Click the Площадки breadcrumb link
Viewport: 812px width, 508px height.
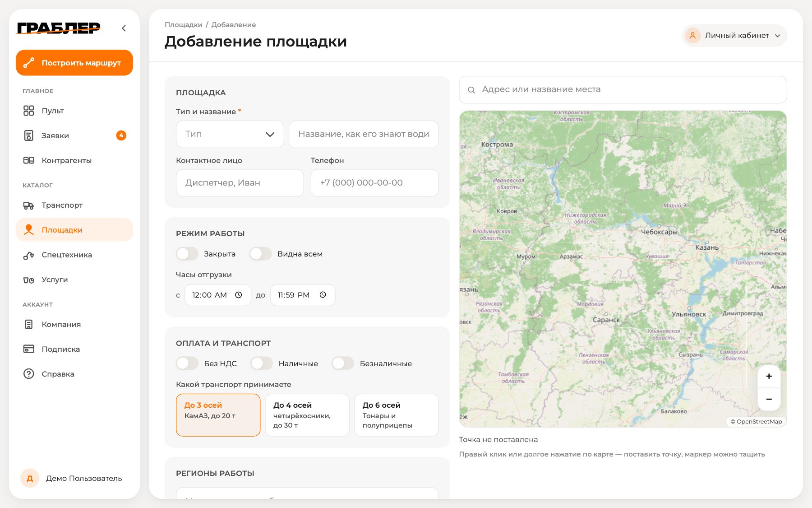tap(184, 25)
